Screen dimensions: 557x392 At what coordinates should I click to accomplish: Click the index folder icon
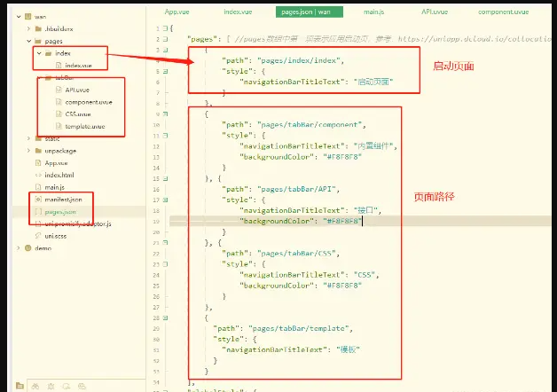(49, 53)
